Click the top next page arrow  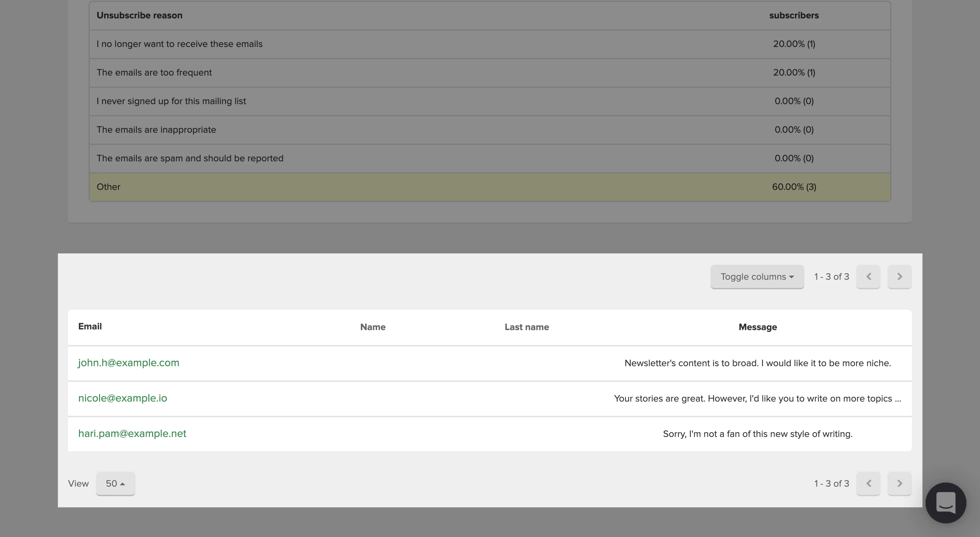[x=899, y=277]
